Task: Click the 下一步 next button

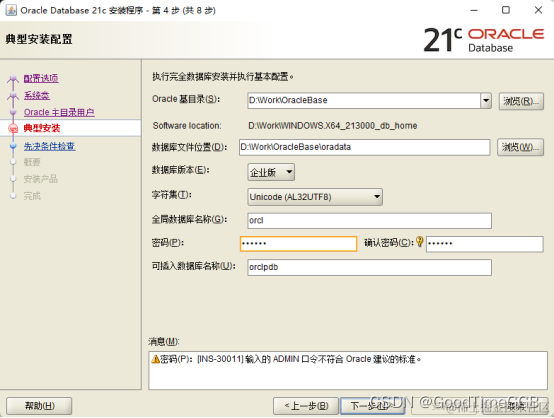Action: [x=372, y=406]
